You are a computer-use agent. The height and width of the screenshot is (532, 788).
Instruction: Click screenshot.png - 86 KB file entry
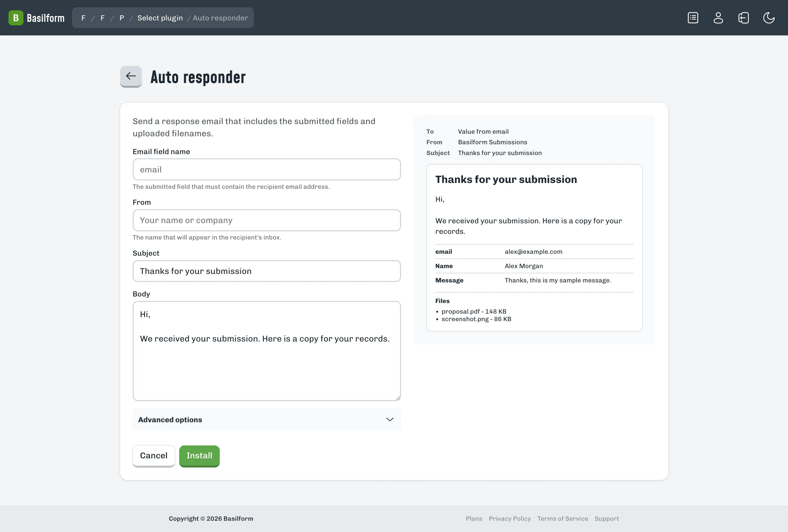476,319
